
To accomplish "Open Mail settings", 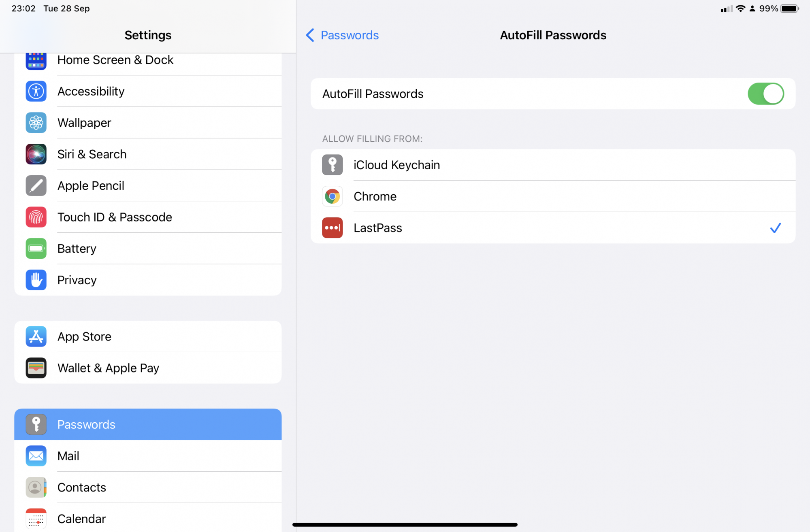I will click(x=148, y=456).
